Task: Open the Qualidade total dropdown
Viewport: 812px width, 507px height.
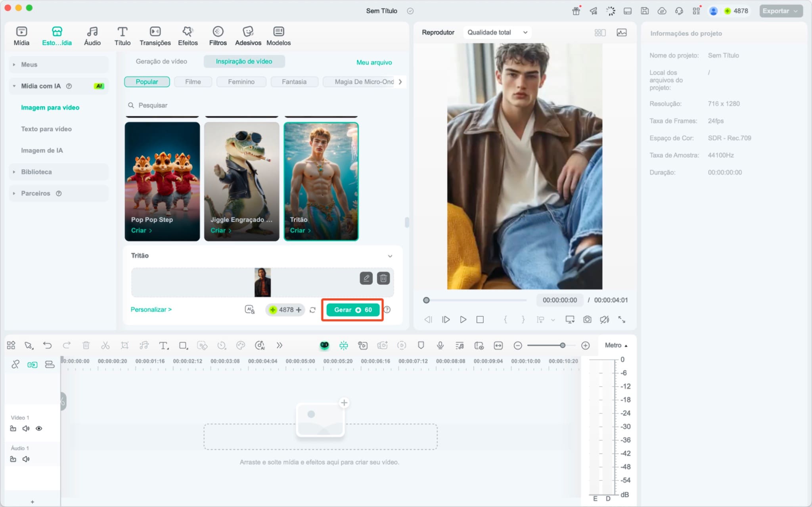Action: (x=498, y=33)
